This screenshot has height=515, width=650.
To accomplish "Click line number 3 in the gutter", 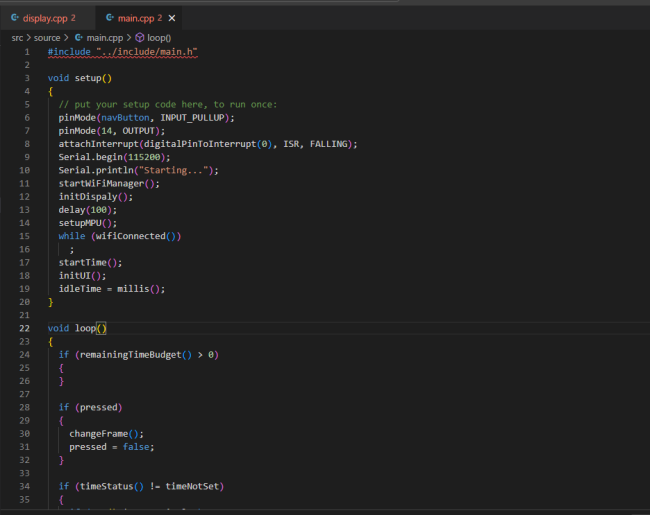I will click(x=27, y=77).
